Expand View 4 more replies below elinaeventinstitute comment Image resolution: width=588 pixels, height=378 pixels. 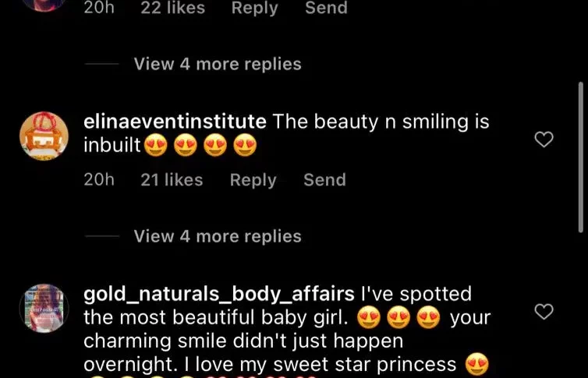click(x=218, y=236)
